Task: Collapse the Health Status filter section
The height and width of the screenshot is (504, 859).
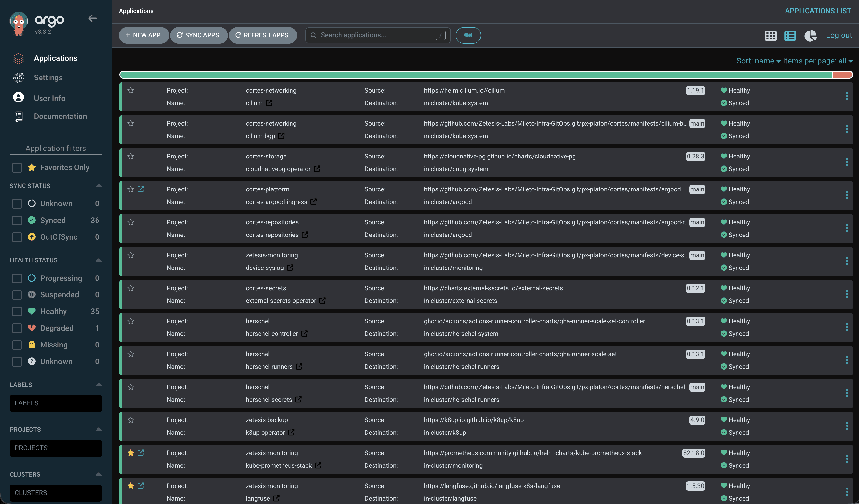Action: (98, 260)
